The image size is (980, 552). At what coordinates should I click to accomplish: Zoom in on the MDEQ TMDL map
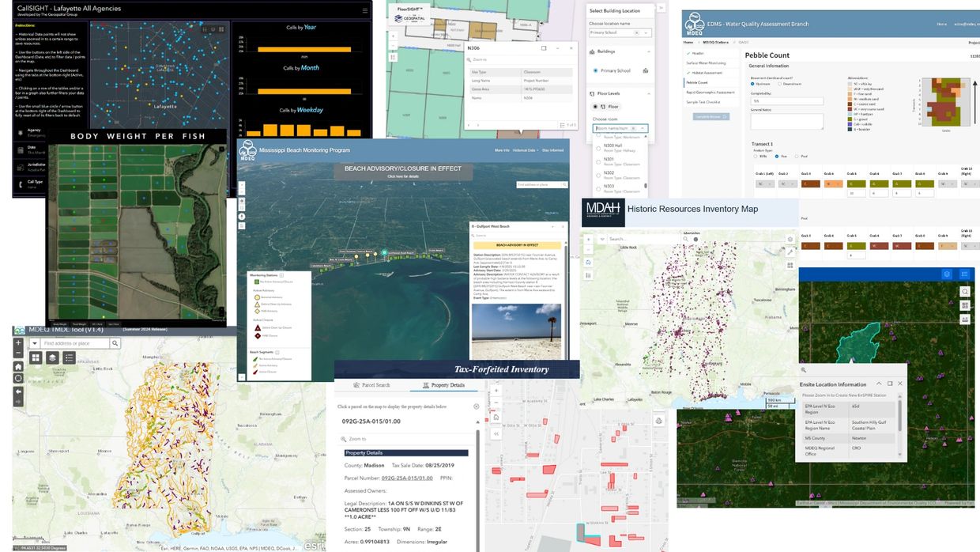click(x=18, y=342)
